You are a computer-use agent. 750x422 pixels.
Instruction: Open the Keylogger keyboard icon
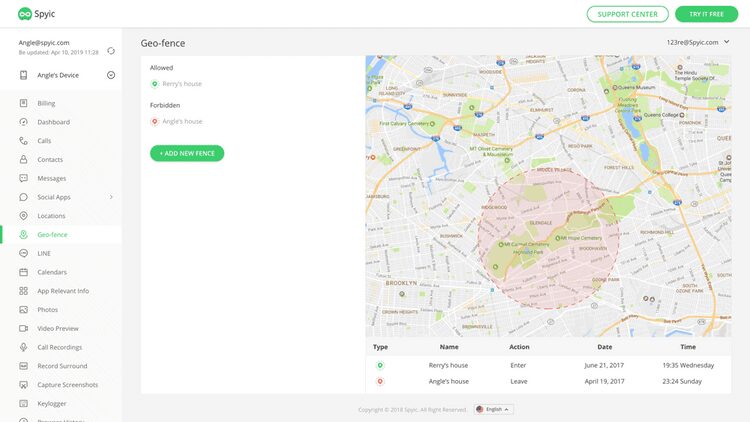23,403
